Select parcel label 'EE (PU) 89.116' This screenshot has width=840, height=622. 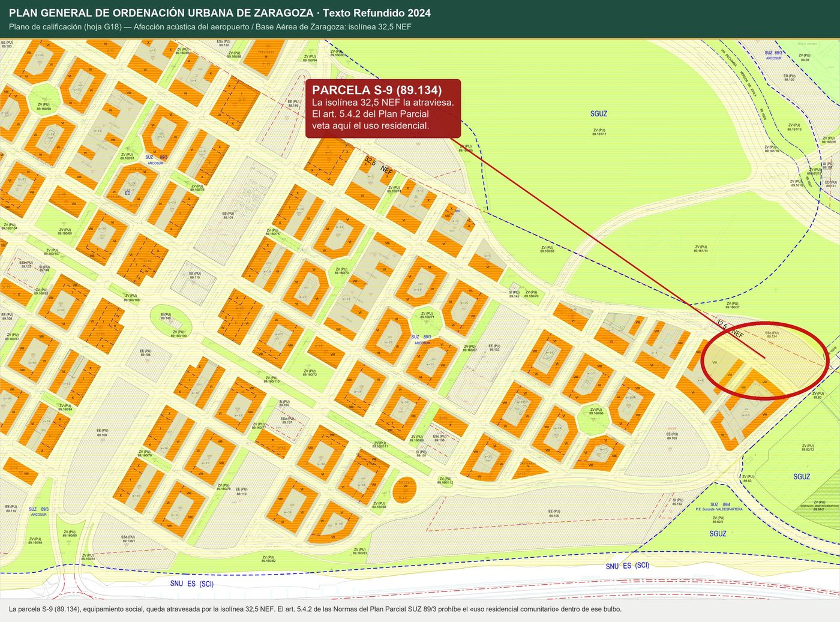point(293,103)
